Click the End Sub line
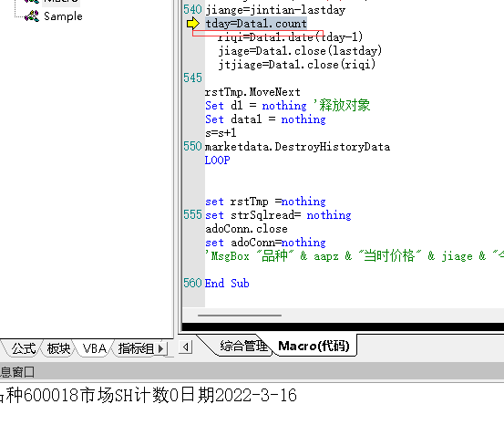 (227, 284)
